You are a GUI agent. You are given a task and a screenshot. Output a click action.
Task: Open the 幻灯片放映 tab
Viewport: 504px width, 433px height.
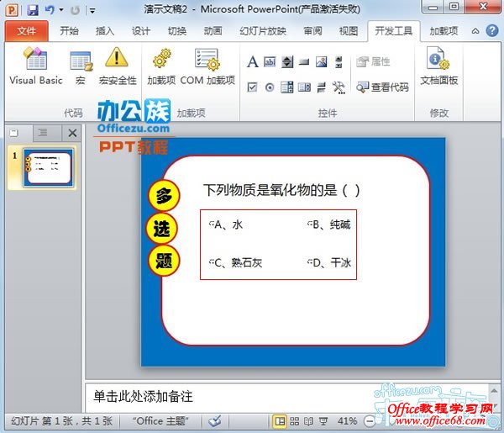[x=263, y=31]
